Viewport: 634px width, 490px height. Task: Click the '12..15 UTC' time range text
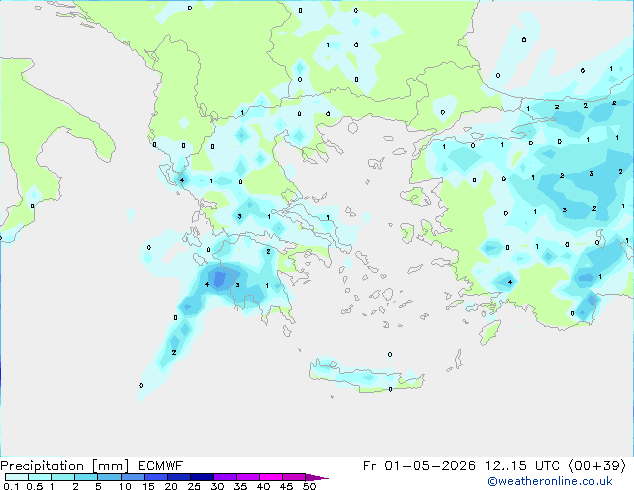pyautogui.click(x=522, y=466)
